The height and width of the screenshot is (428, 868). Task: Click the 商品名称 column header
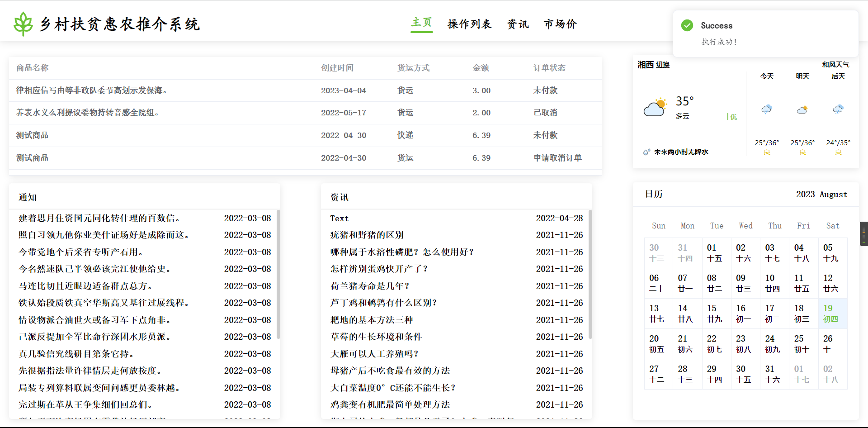tap(32, 68)
